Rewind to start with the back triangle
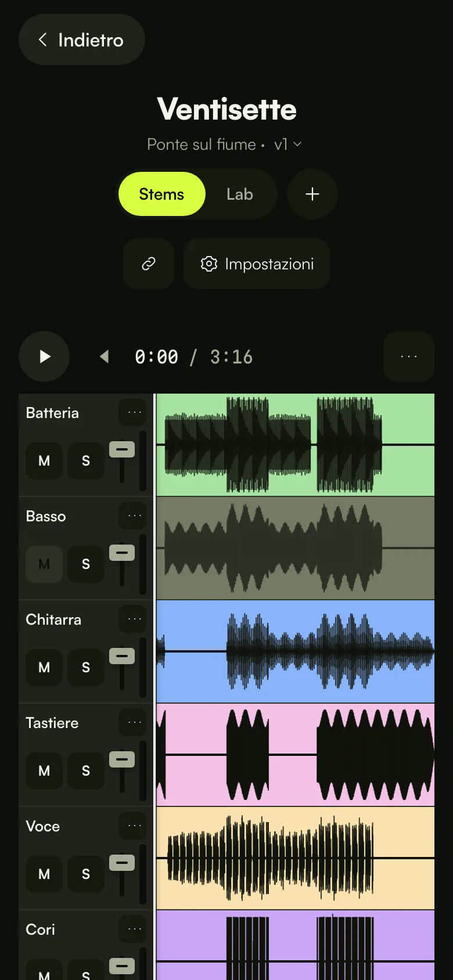This screenshot has width=453, height=980. pyautogui.click(x=105, y=356)
